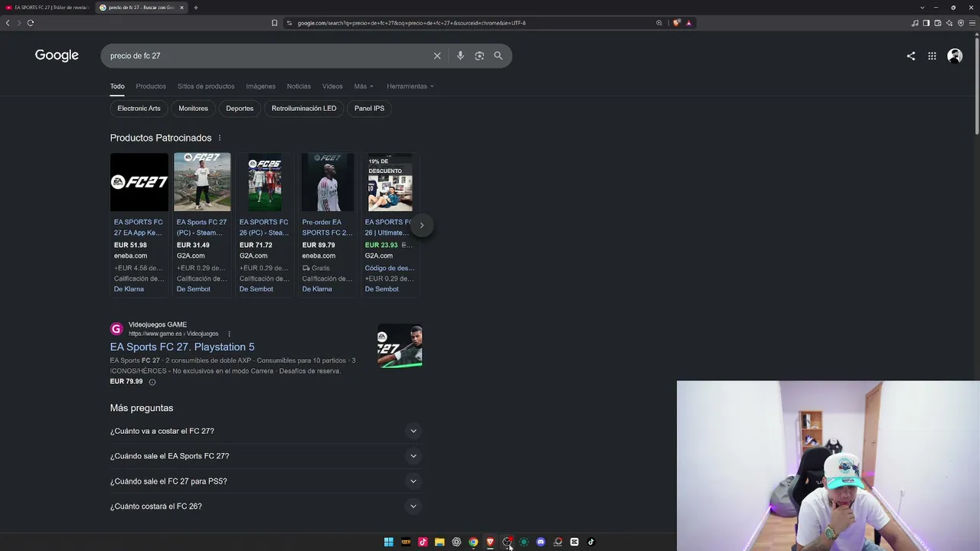Viewport: 980px width, 551px height.
Task: Open Brave Shields lion icon
Action: [x=676, y=23]
